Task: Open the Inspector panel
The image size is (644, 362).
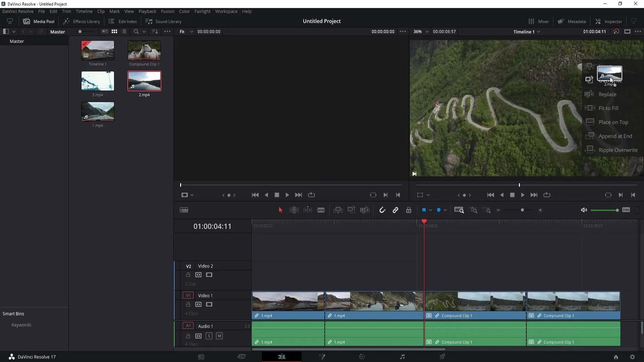Action: 608,21
